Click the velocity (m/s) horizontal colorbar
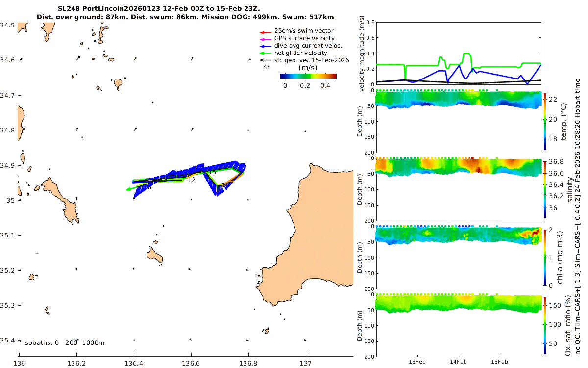Image resolution: width=588 pixels, height=368 pixels. pos(308,76)
